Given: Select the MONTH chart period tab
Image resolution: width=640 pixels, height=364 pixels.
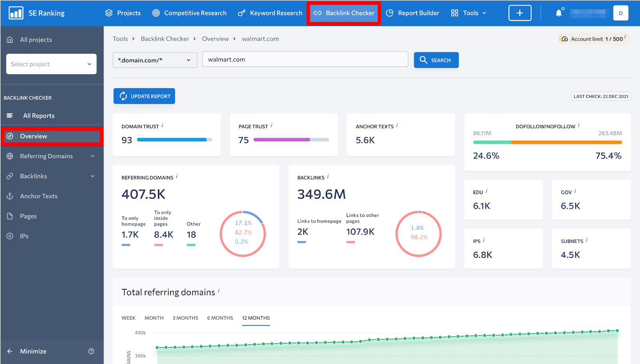Looking at the screenshot, I should point(154,318).
